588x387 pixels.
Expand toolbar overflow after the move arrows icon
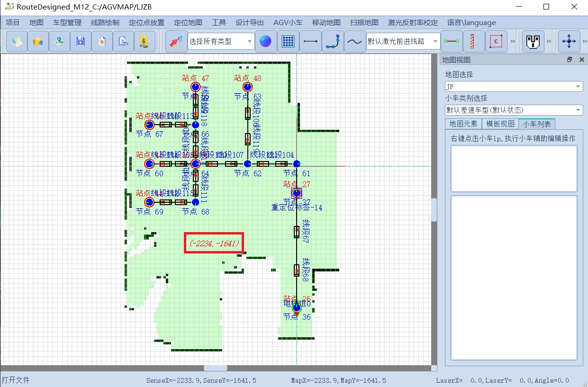click(584, 42)
